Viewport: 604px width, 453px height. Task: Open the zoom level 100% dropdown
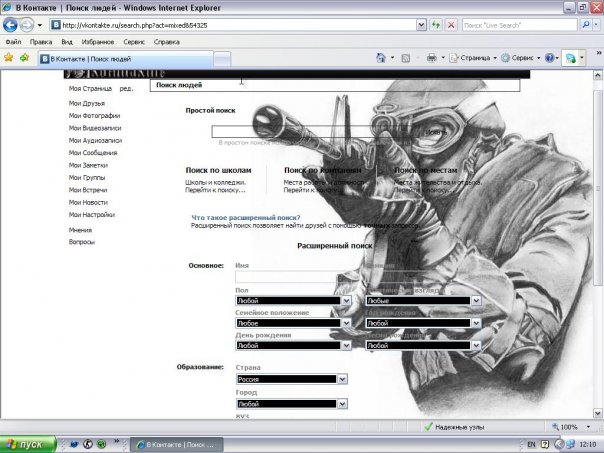click(588, 427)
